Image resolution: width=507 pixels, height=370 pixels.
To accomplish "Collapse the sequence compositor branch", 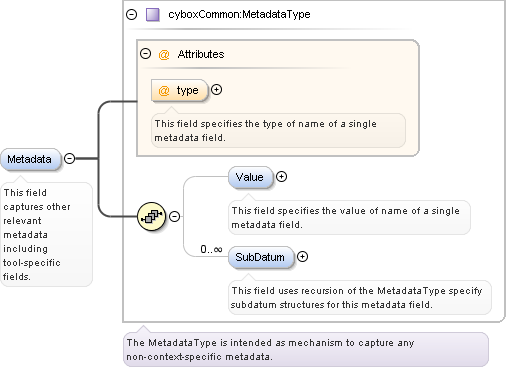I will click(x=175, y=216).
